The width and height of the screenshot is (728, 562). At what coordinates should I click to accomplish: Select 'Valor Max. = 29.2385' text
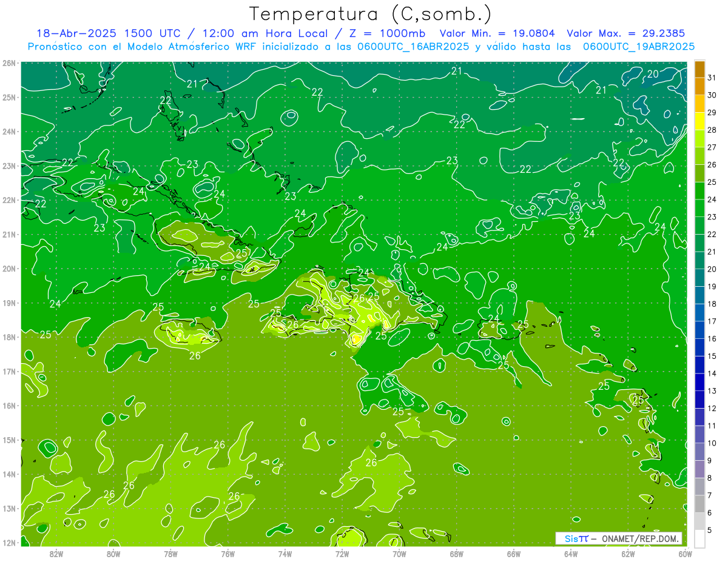click(x=625, y=33)
